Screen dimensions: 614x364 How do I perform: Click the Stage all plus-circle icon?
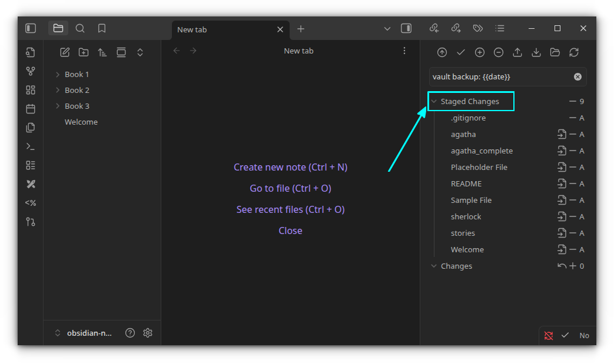pyautogui.click(x=480, y=52)
